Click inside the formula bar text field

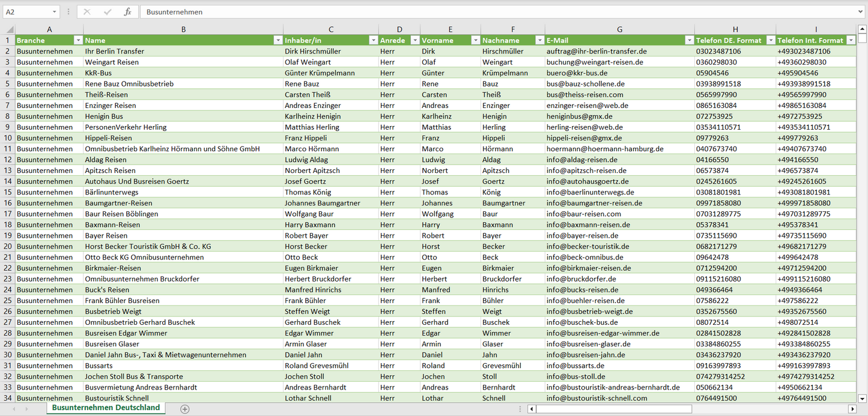(481, 12)
